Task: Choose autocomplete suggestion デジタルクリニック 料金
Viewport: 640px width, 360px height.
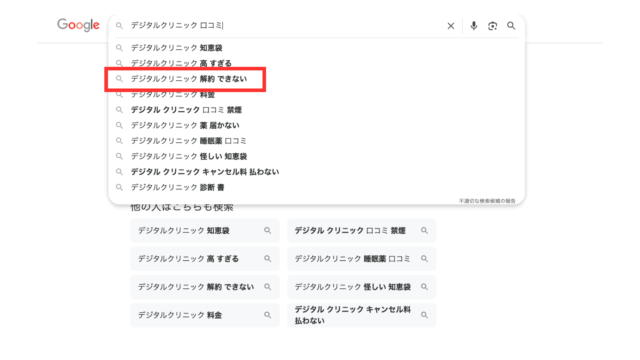Action: [x=317, y=94]
